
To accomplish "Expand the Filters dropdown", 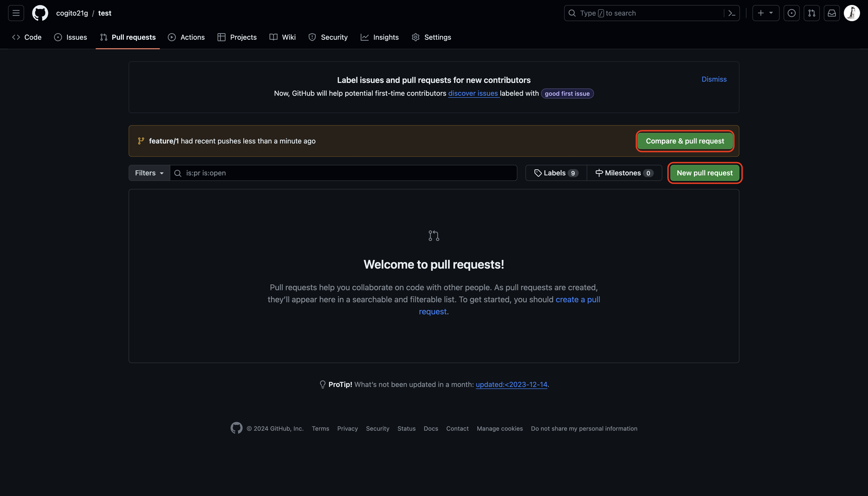I will coord(149,173).
